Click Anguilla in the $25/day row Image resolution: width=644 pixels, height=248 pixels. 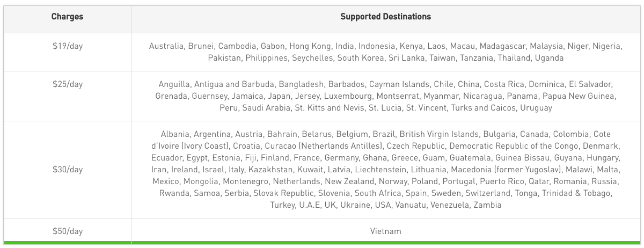[x=174, y=84]
